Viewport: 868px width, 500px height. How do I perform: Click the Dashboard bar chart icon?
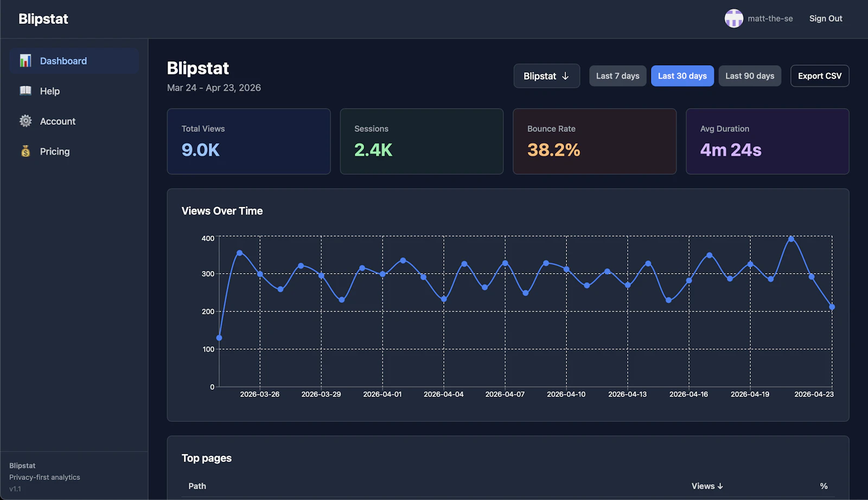pos(25,61)
